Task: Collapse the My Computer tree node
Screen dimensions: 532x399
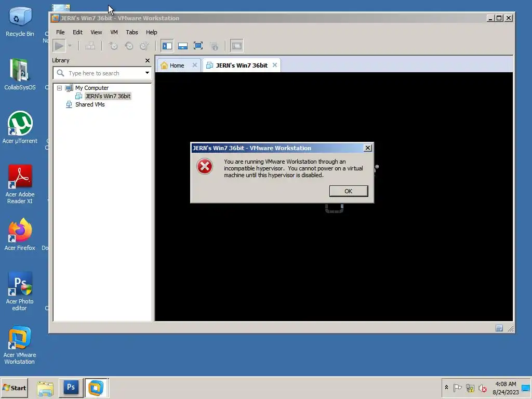Action: [x=59, y=88]
